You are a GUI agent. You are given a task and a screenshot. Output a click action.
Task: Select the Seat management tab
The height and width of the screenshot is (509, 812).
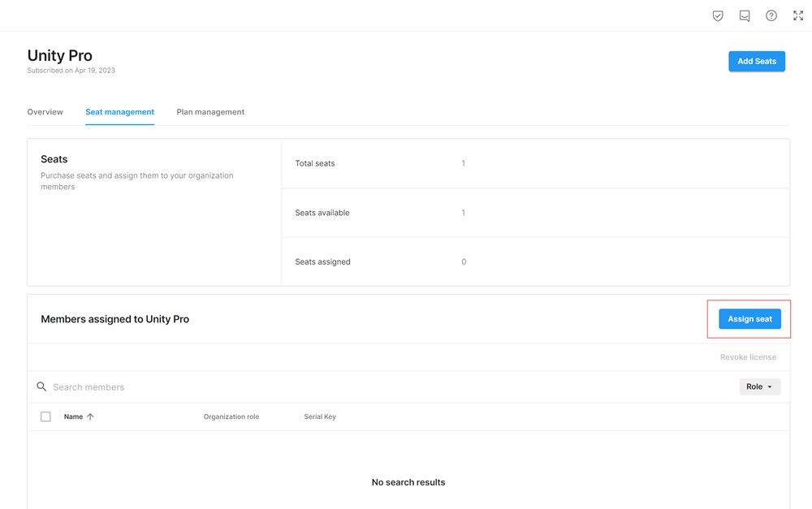tap(119, 112)
